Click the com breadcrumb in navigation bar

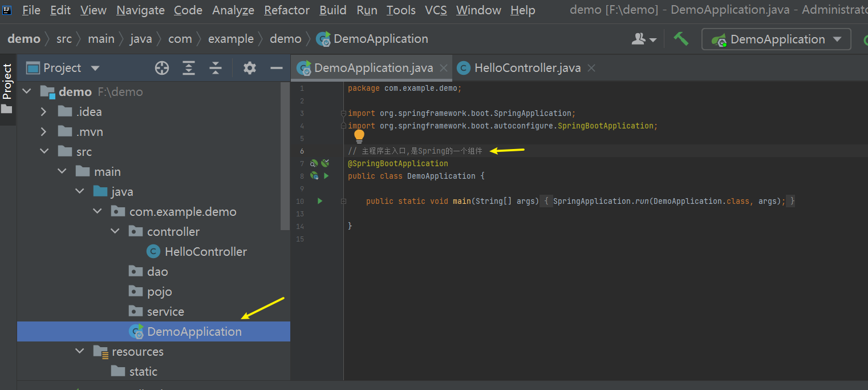click(180, 39)
